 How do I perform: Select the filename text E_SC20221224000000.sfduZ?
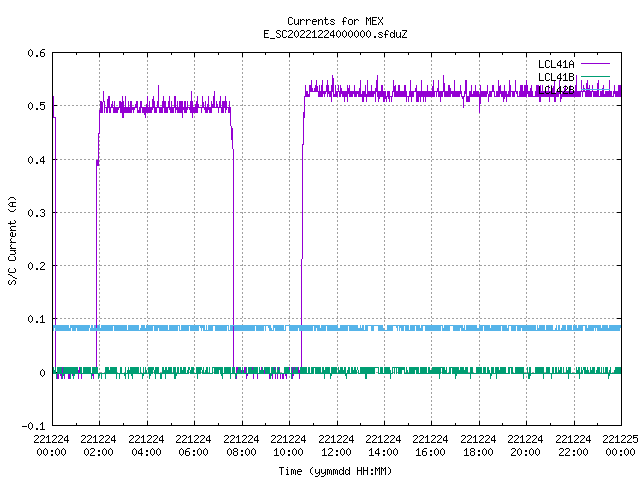[335, 34]
